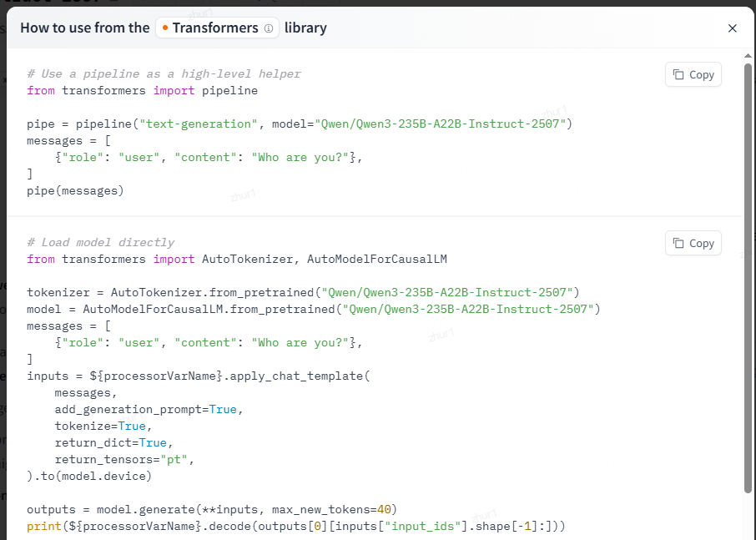
Task: Click the info icon next to Transformers
Action: click(x=269, y=28)
